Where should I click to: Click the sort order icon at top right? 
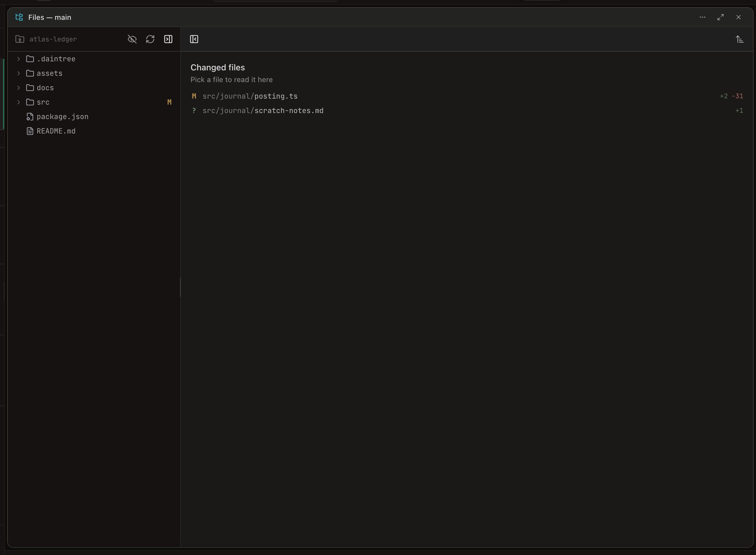tap(739, 39)
